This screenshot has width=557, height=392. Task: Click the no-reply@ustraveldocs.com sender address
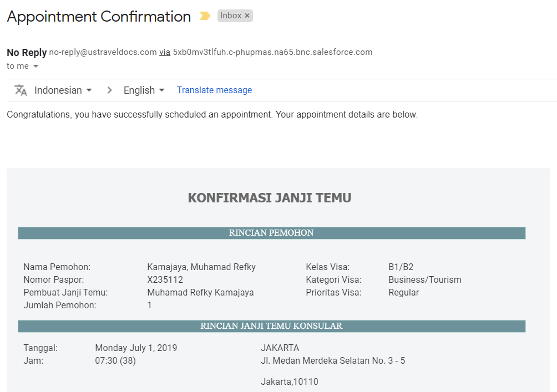103,52
